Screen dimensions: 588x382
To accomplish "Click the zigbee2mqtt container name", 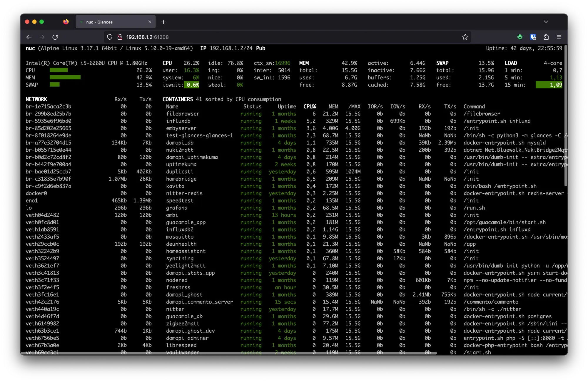I will click(183, 324).
